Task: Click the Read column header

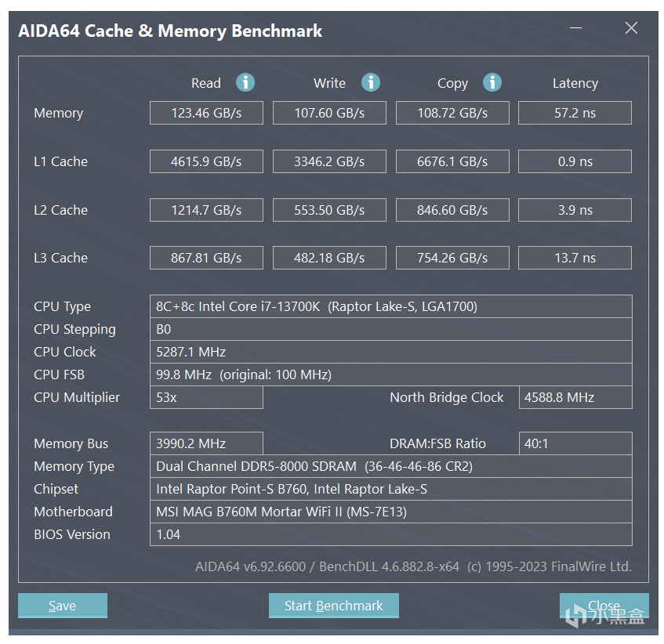Action: click(x=206, y=83)
